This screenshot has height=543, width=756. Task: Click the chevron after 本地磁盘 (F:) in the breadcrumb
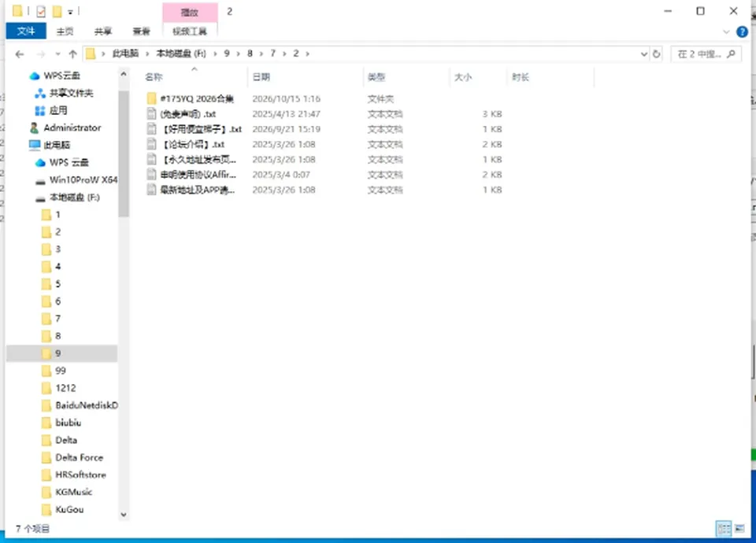pyautogui.click(x=215, y=54)
